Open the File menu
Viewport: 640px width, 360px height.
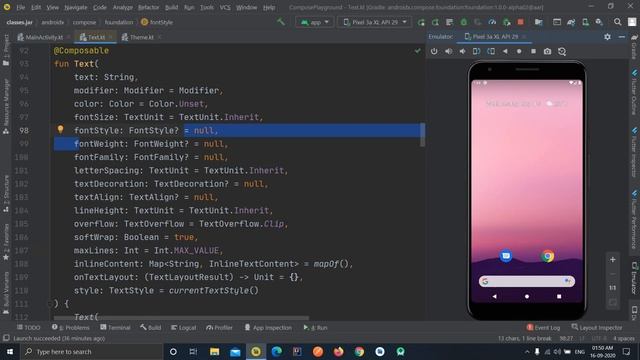tap(20, 7)
